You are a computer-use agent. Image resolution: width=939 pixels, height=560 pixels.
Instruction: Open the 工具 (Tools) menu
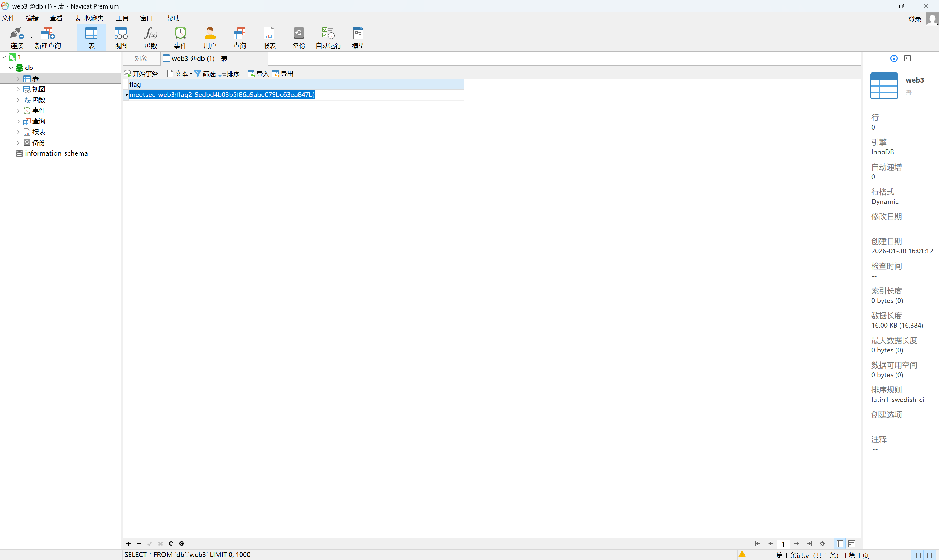122,18
